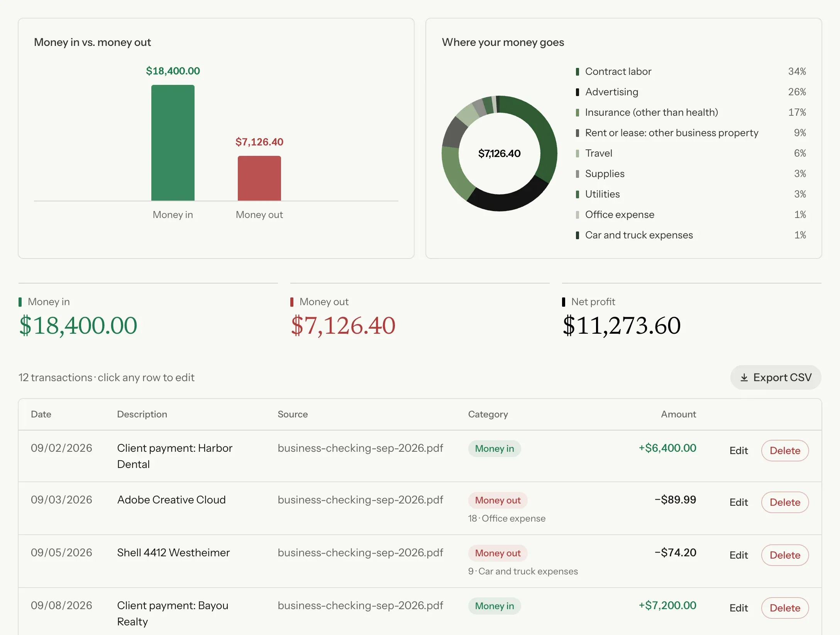The width and height of the screenshot is (840, 635).
Task: Click the Money in summary total $18,400.00
Action: tap(78, 325)
